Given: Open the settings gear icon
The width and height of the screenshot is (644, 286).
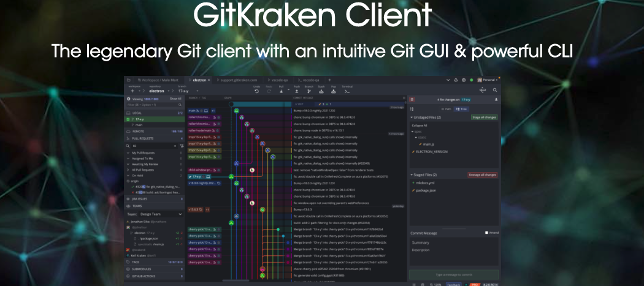Looking at the screenshot, I should pyautogui.click(x=464, y=80).
